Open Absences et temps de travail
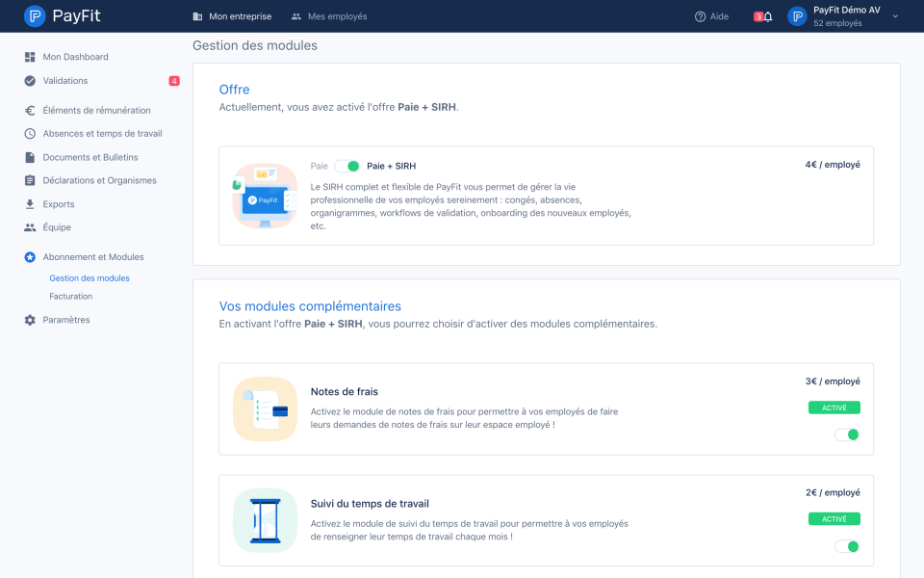 103,134
